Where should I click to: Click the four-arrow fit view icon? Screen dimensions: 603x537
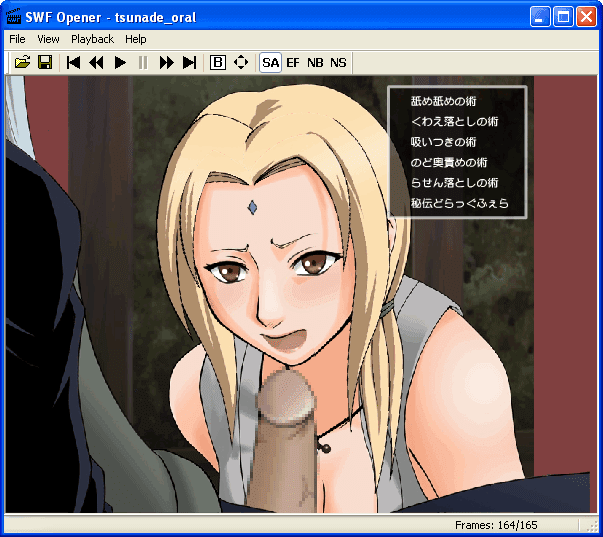(x=241, y=62)
